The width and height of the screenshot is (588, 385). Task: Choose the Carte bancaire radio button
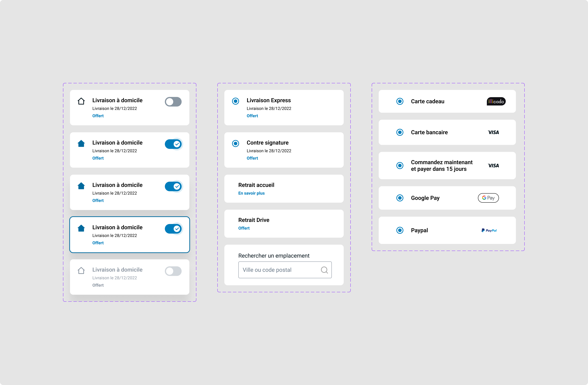(400, 132)
